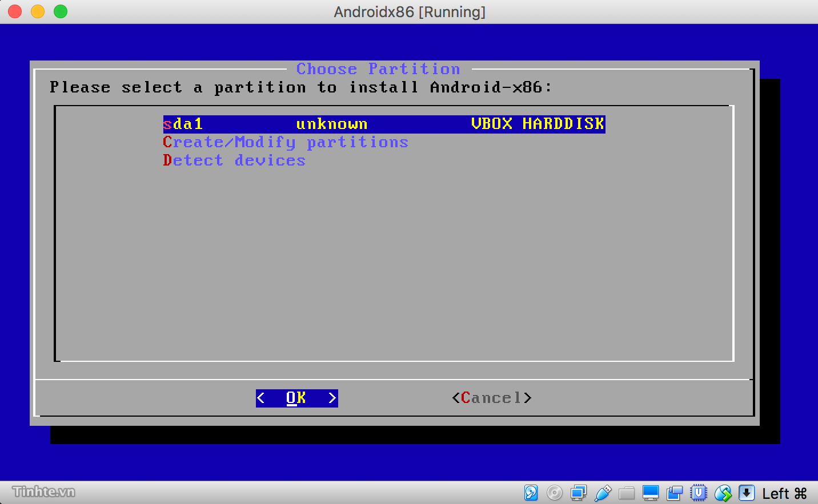Click the Left ⌘ host key indicator
Image resolution: width=818 pixels, height=504 pixels.
[x=784, y=493]
